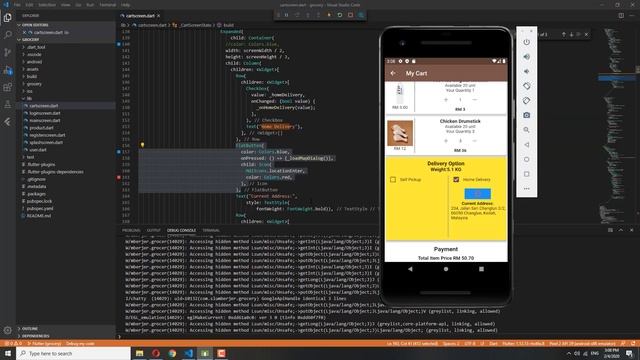The height and width of the screenshot is (360, 640).
Task: Click the Windows search box
Action: pyautogui.click(x=73, y=353)
